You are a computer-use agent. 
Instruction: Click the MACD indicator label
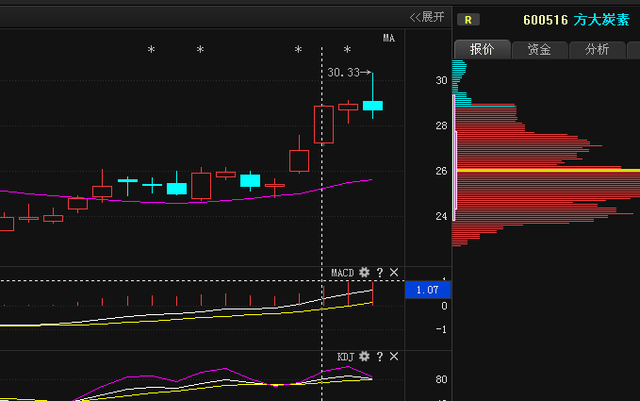pyautogui.click(x=342, y=273)
